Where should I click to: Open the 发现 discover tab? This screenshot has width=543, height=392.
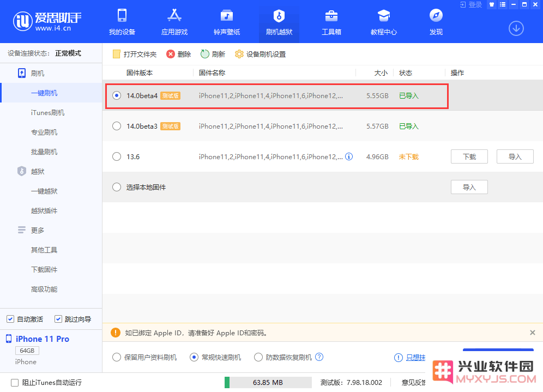[436, 22]
